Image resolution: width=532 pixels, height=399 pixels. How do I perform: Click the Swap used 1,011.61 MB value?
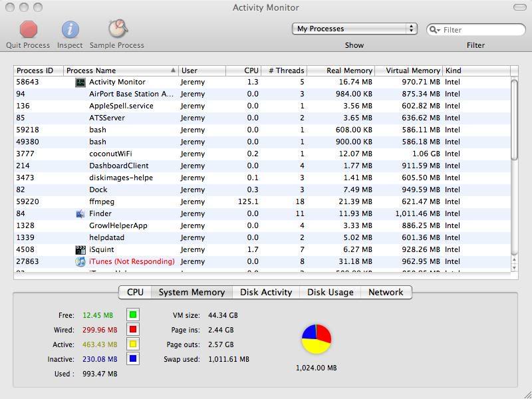[229, 359]
